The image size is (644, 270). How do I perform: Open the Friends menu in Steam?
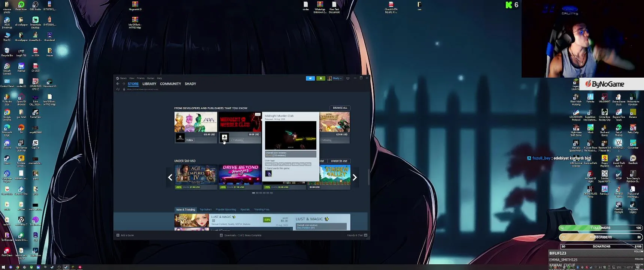pos(141,78)
